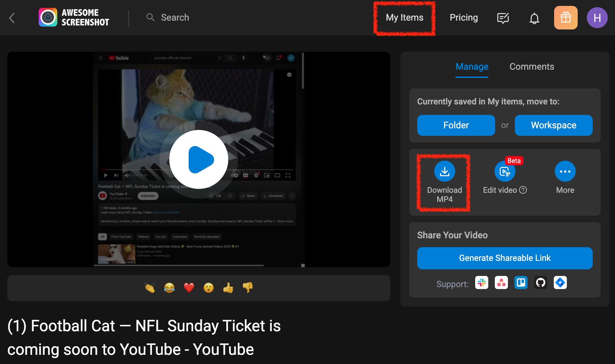This screenshot has width=615, height=364.
Task: React with clapping hands emoji
Action: (x=150, y=288)
